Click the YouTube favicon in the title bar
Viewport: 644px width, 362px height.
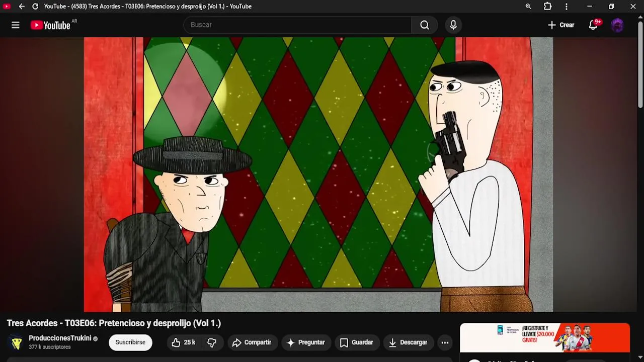tap(7, 7)
